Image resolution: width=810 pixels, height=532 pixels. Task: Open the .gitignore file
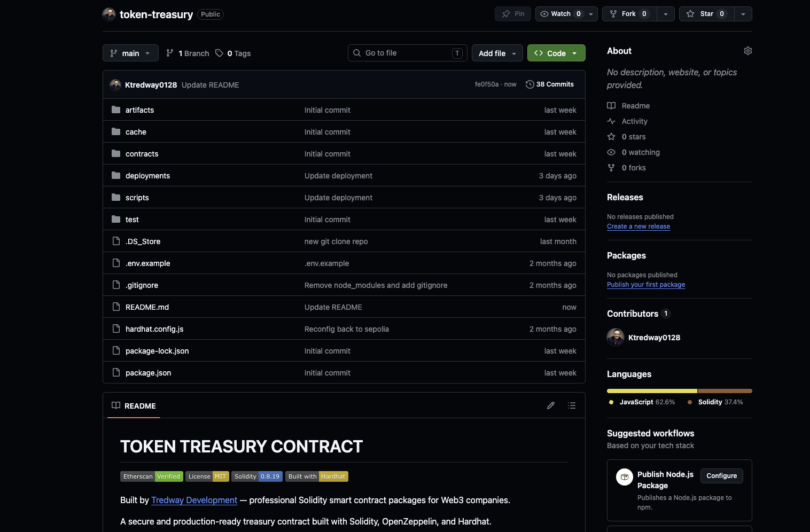point(142,285)
